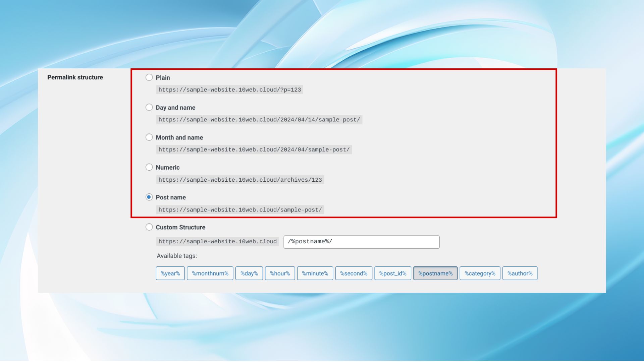This screenshot has height=362, width=644.
Task: Remove the selected %postname% tag
Action: (435, 273)
